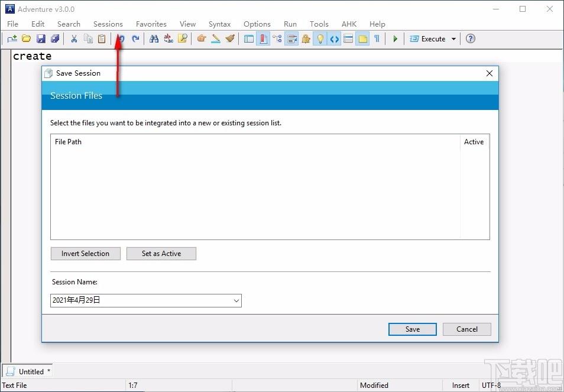
Task: Click the Invert Selection button
Action: [x=86, y=254]
